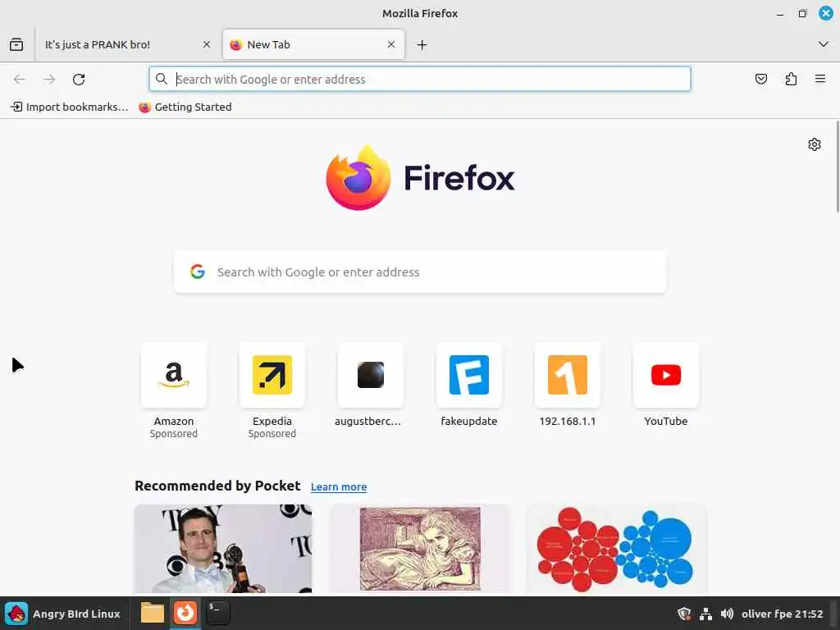This screenshot has width=840, height=630.
Task: Click the shield tray icon
Action: tap(684, 614)
